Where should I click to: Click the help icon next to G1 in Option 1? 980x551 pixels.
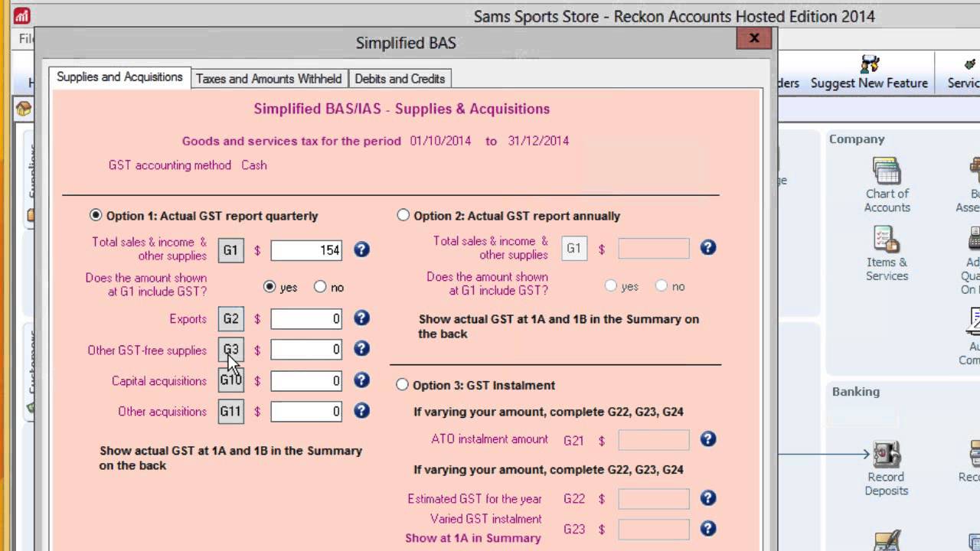point(361,249)
